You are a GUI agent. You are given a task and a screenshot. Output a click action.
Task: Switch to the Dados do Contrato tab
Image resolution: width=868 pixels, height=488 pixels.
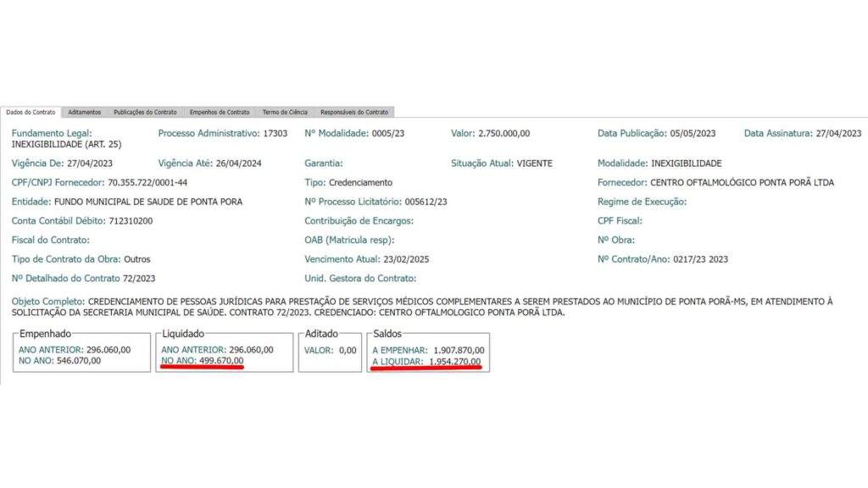click(x=31, y=112)
